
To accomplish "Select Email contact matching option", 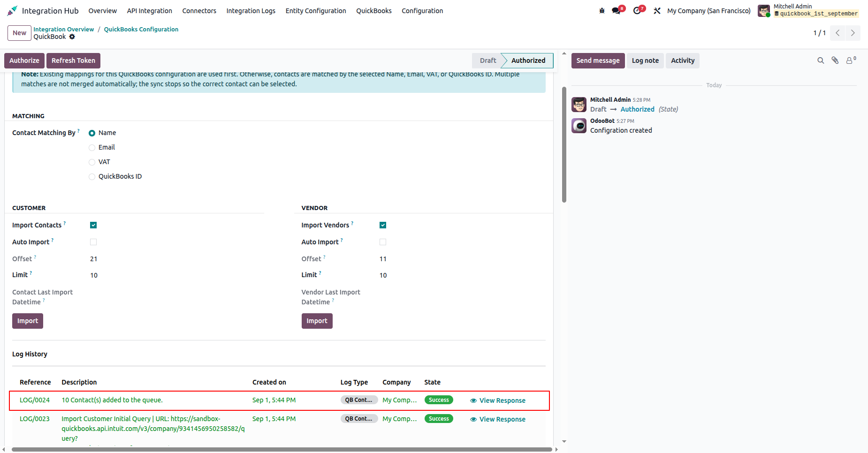I will pyautogui.click(x=92, y=148).
